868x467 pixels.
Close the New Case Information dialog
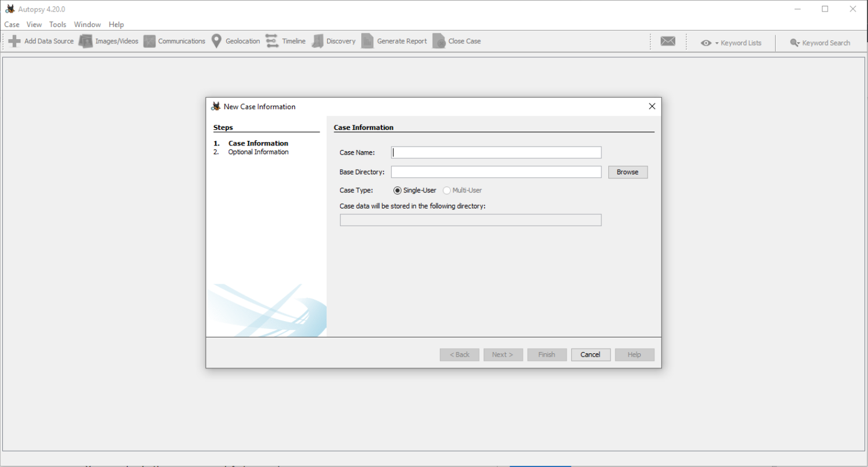click(x=652, y=106)
